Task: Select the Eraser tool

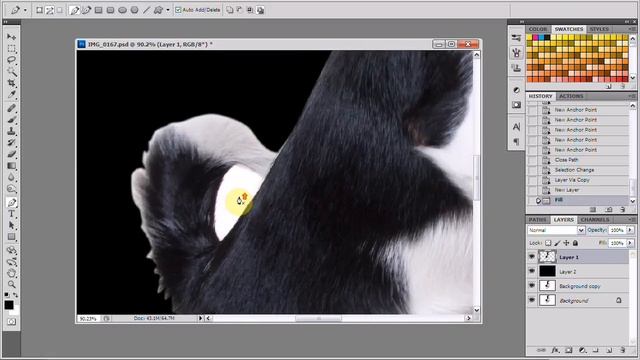Action: 11,154
